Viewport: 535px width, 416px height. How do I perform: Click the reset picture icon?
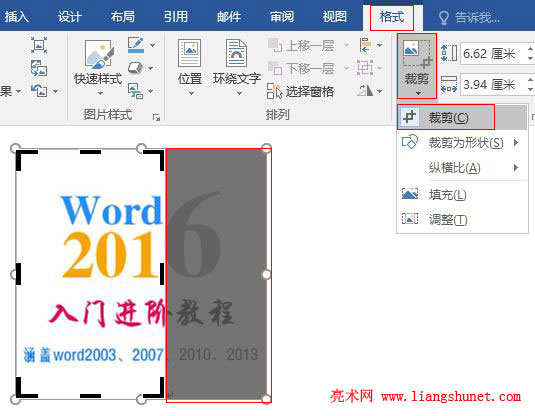coord(39,91)
